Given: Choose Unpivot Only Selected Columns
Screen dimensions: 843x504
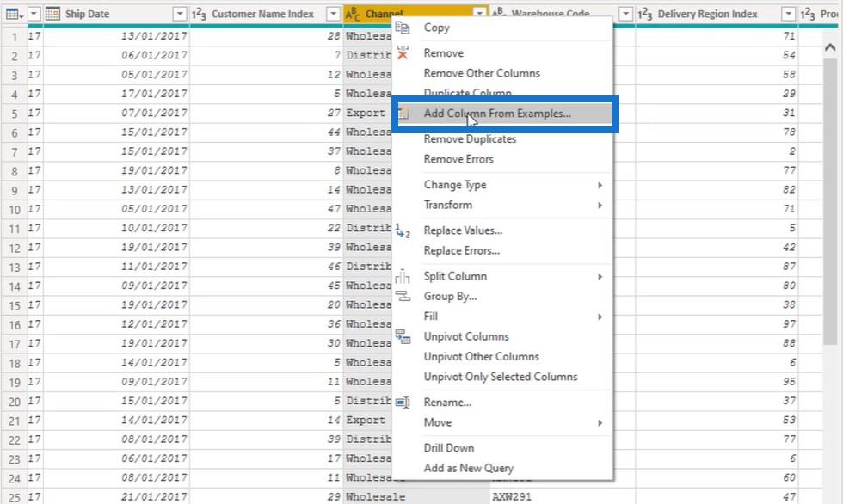Looking at the screenshot, I should pyautogui.click(x=501, y=377).
